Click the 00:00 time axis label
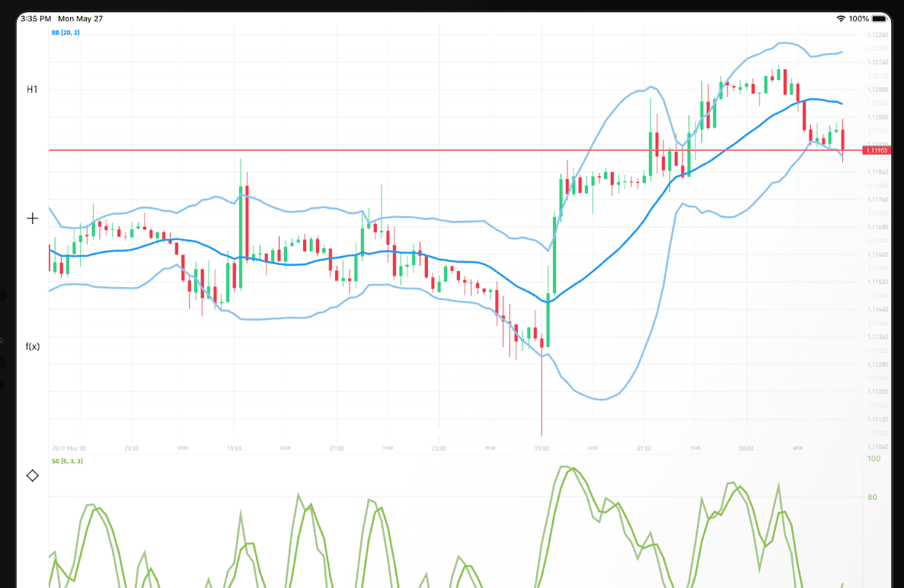The image size is (904, 588). [x=746, y=449]
